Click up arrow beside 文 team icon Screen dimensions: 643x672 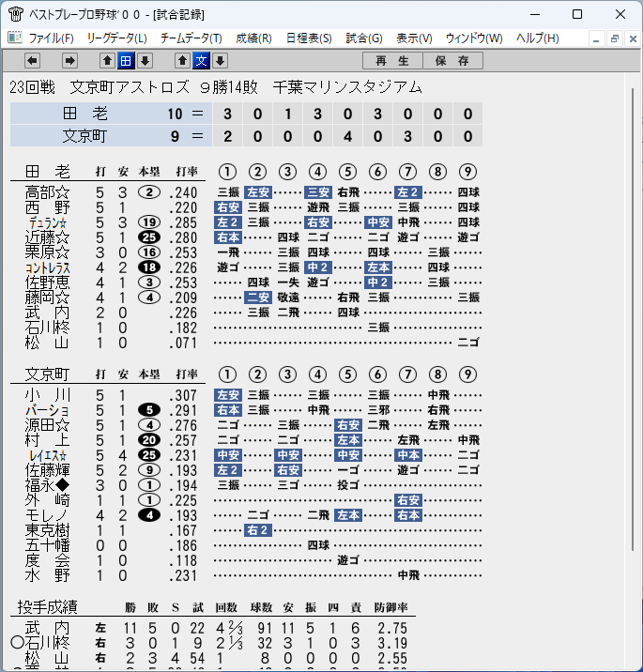[183, 61]
